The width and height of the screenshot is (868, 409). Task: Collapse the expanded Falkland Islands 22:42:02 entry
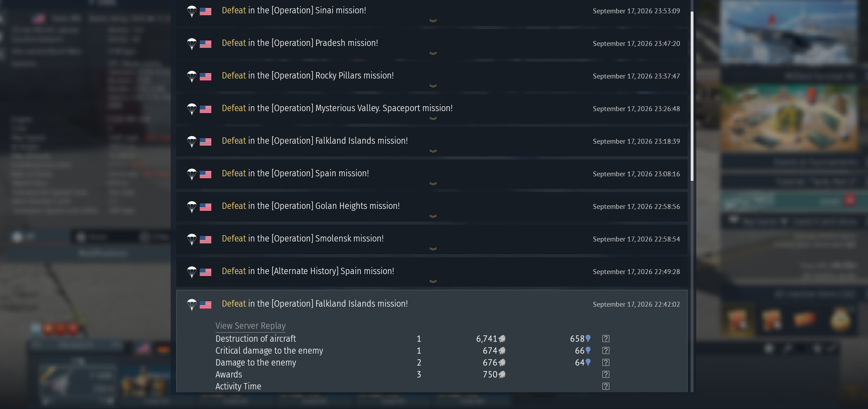[x=432, y=304]
